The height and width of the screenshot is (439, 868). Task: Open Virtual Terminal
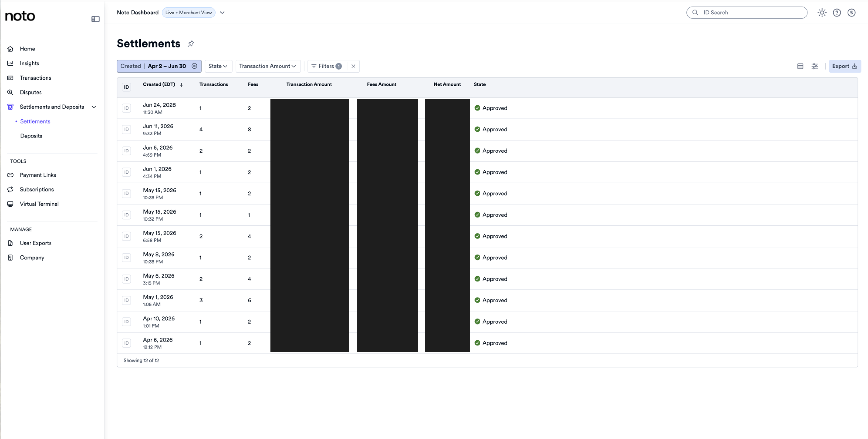[x=39, y=204]
